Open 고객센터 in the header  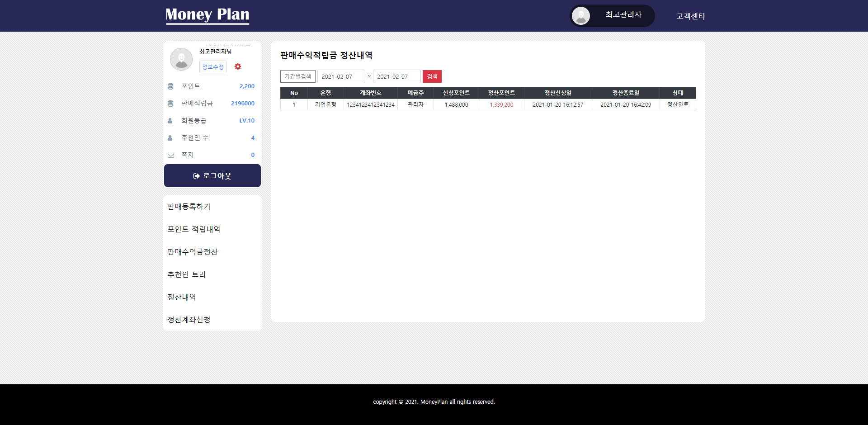[690, 16]
